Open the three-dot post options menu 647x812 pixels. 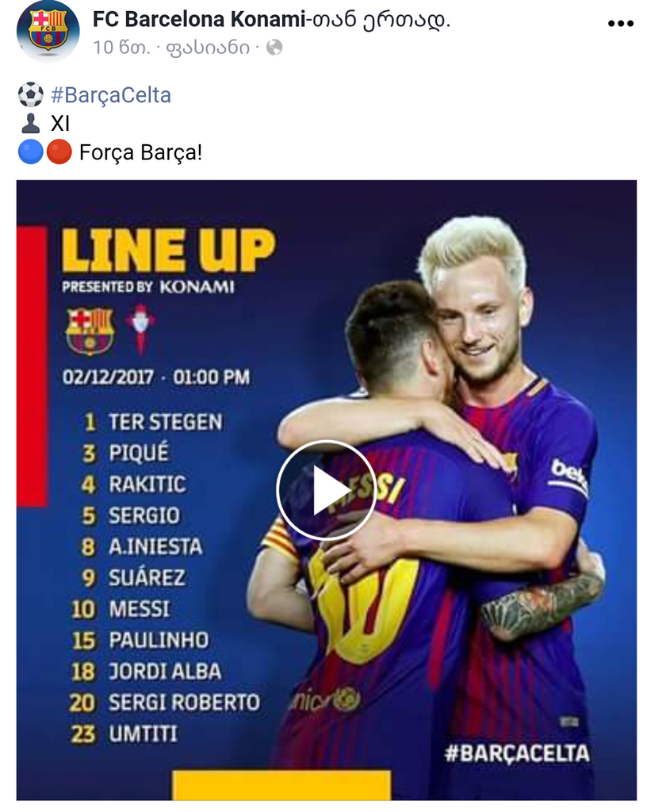click(x=621, y=23)
